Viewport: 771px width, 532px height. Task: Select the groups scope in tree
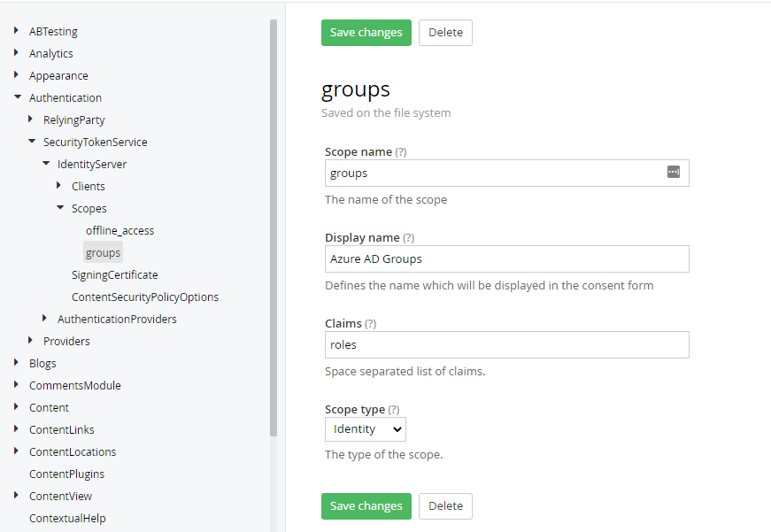pyautogui.click(x=103, y=253)
